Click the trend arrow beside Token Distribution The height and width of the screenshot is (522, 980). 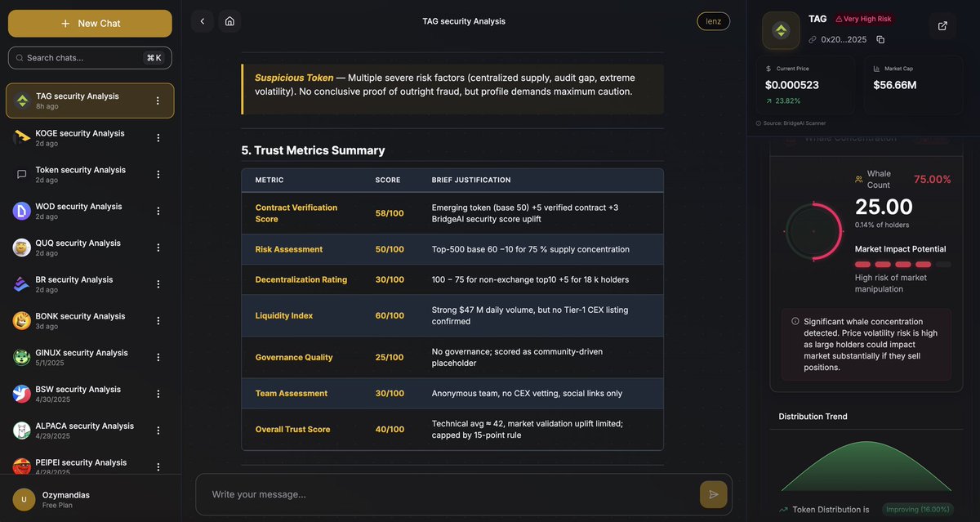[x=784, y=509]
